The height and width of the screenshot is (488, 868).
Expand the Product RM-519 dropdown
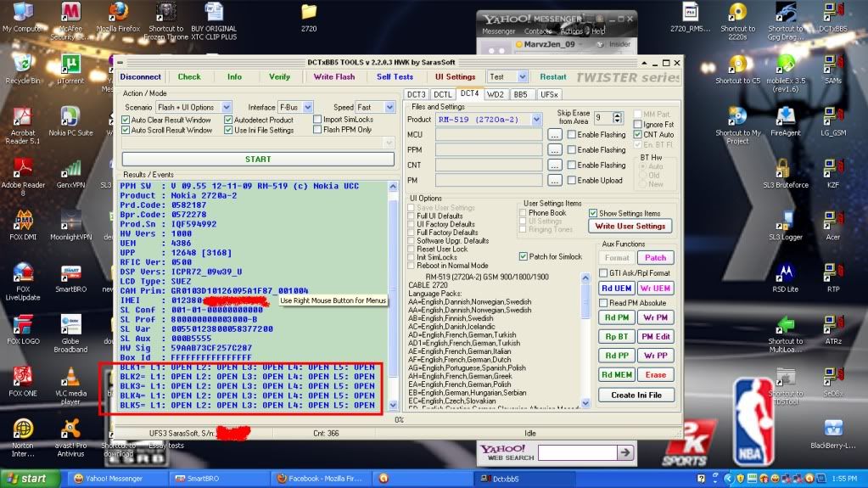pyautogui.click(x=536, y=119)
